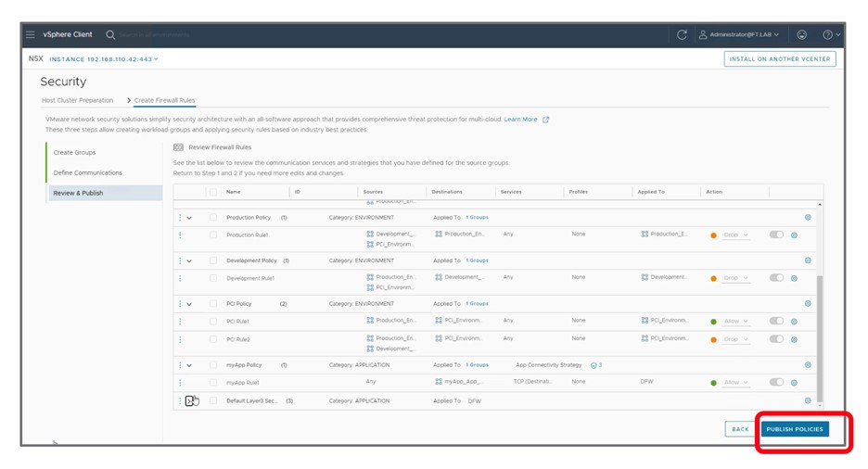Open settings gear for Default Layer3 section
This screenshot has width=868, height=469.
coord(808,400)
